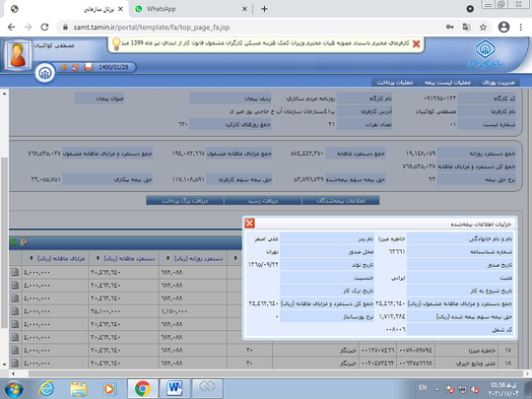Click the user avatar picture

(18, 54)
